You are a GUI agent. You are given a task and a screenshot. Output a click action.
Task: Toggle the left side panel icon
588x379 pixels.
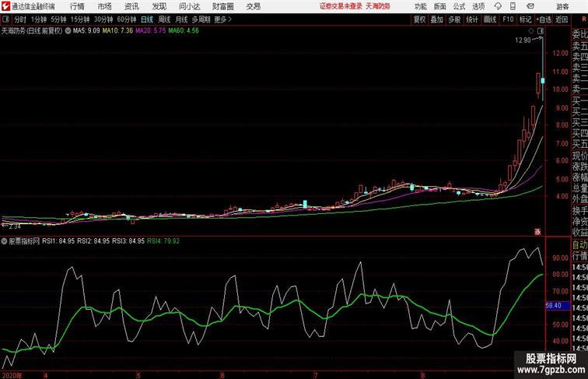pyautogui.click(x=5, y=19)
